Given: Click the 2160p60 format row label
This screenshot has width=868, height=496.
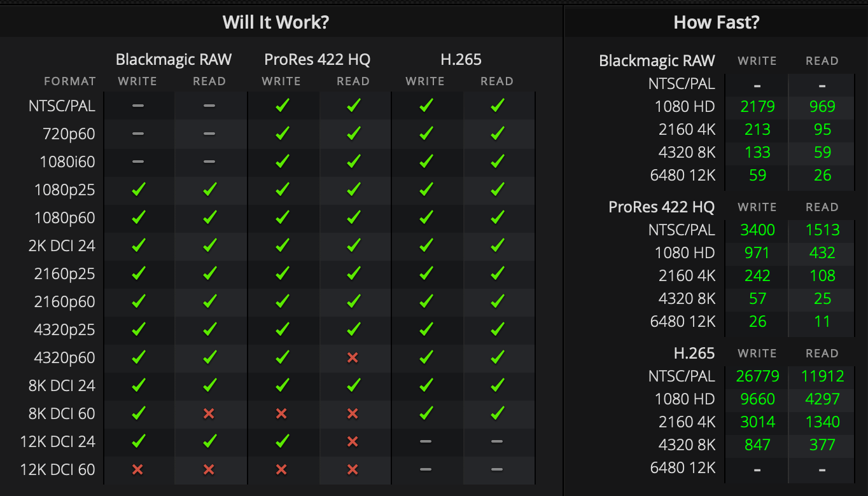Looking at the screenshot, I should [64, 301].
